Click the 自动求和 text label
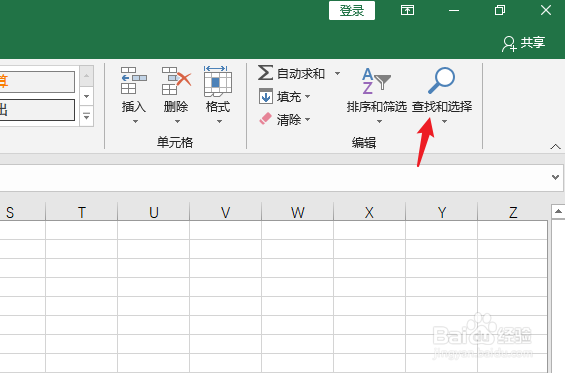This screenshot has height=373, width=565. [301, 74]
